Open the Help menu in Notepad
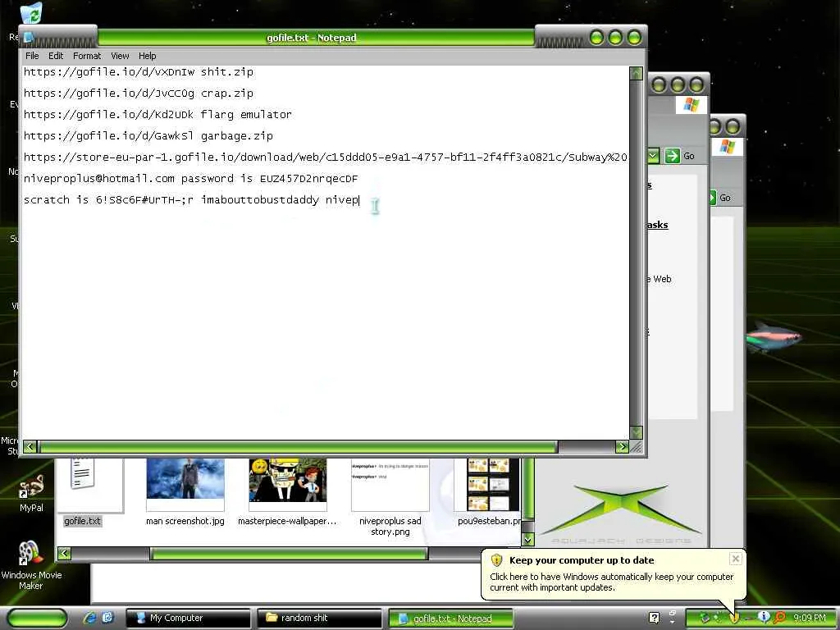The height and width of the screenshot is (630, 840). tap(148, 56)
